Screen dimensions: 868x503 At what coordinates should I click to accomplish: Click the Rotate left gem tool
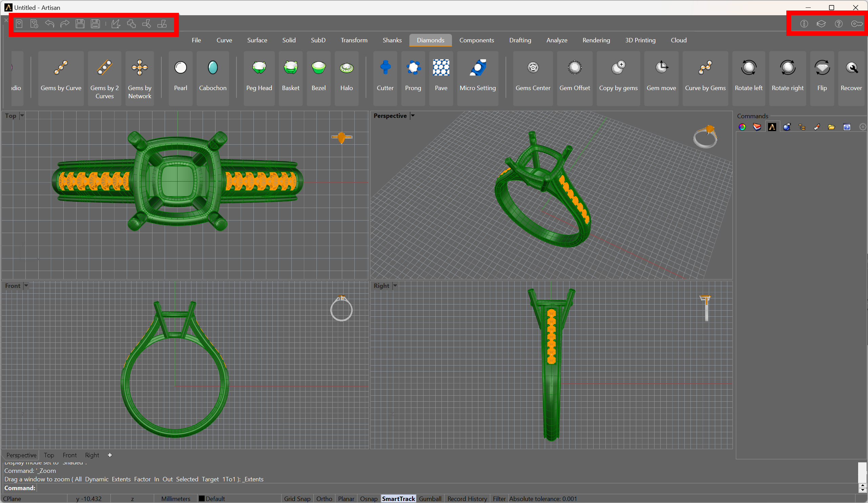[x=748, y=78]
